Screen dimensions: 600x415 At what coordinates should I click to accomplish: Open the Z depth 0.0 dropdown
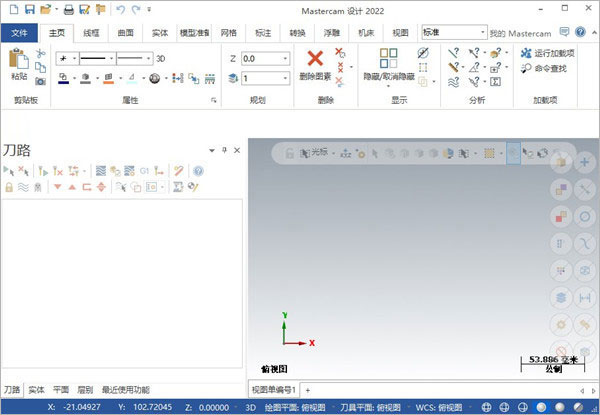pos(285,59)
